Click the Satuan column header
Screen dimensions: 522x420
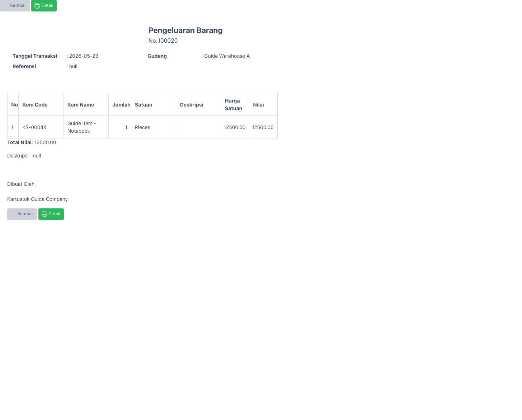click(x=154, y=105)
